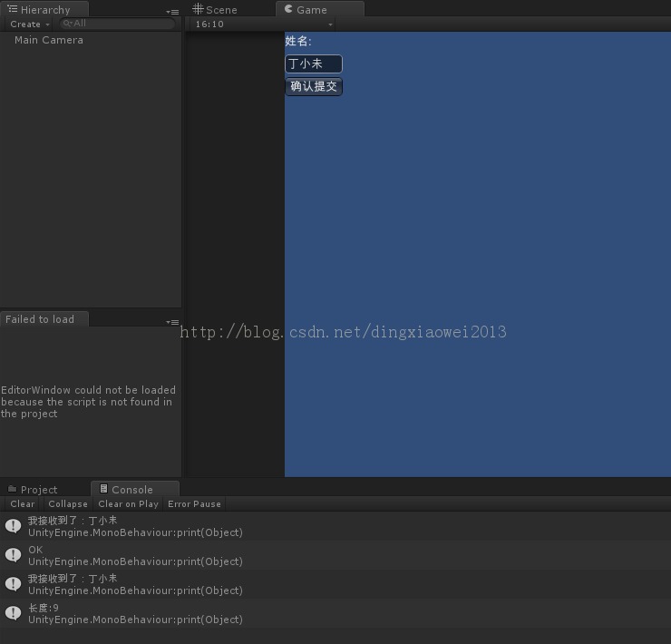Select the 长度:9 console log entry

click(x=335, y=613)
